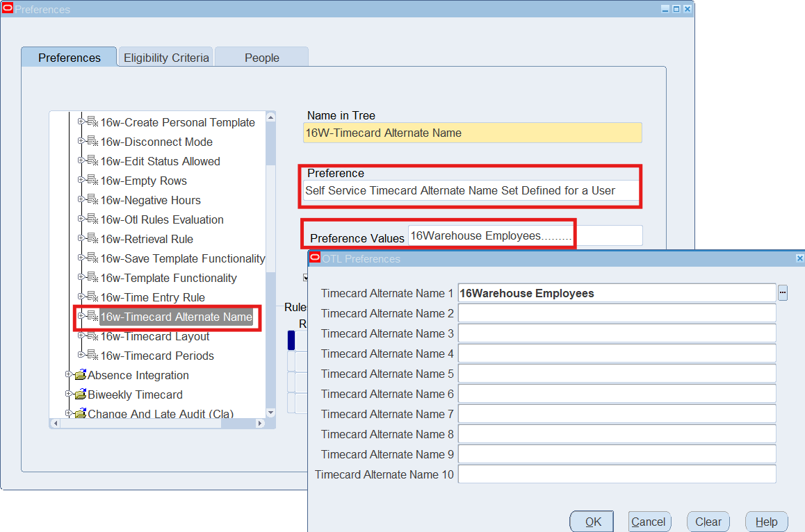Select 16w-Time Entry Rule in the tree
Image resolution: width=805 pixels, height=532 pixels.
click(x=152, y=297)
